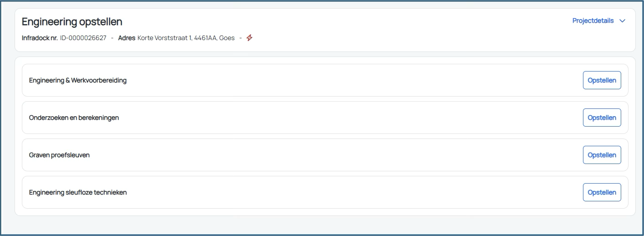This screenshot has height=236, width=644.
Task: Select the Graven proefsleuven row title
Action: 59,155
